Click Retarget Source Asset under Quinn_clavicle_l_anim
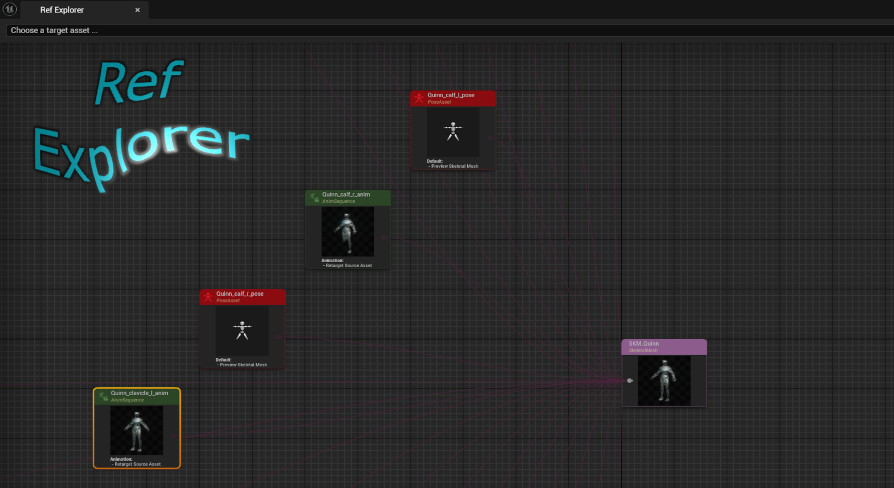Screen dimensions: 894x488 pyautogui.click(x=138, y=464)
